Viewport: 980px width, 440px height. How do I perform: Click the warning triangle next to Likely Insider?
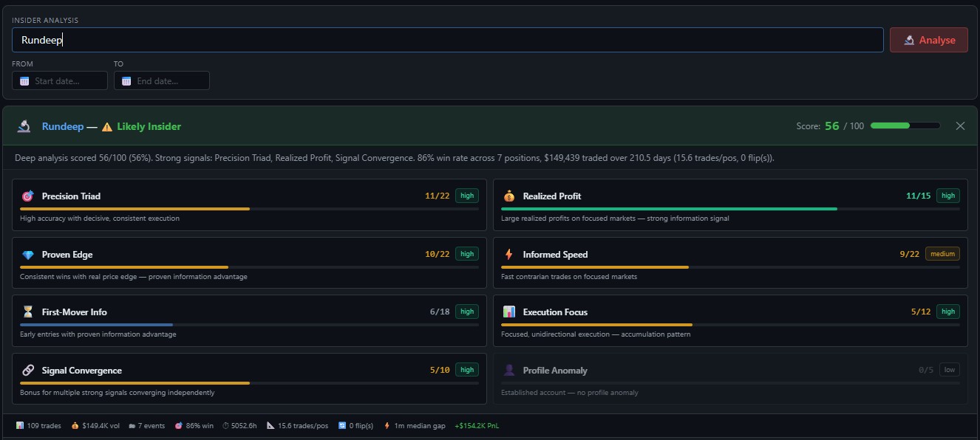106,126
